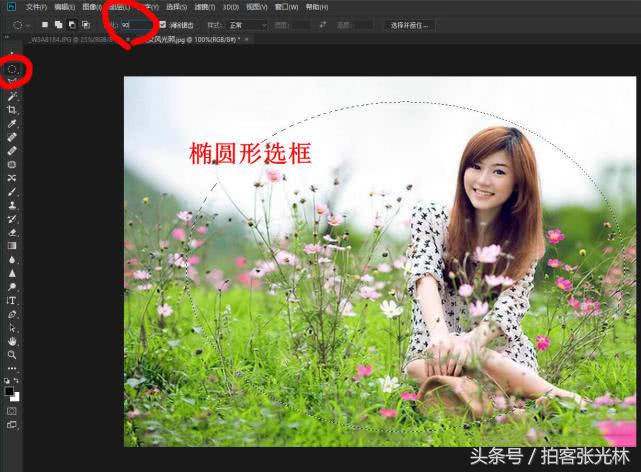Select the Zoom magnifier tool

12,355
